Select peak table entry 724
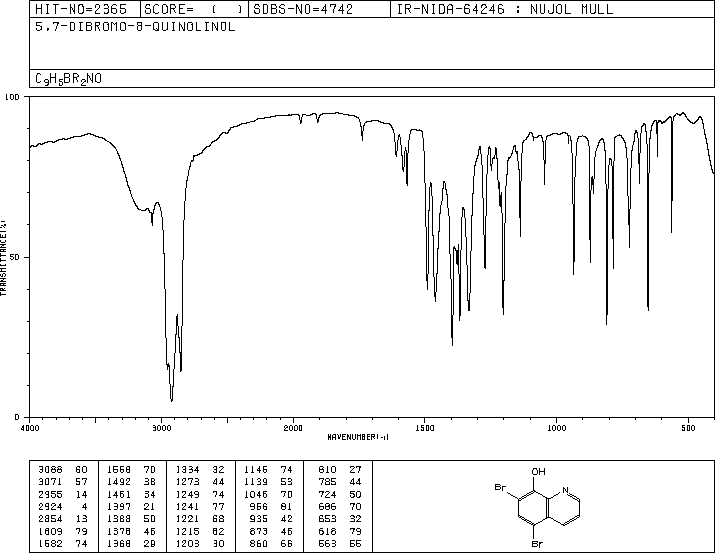Image resolution: width=715 pixels, height=553 pixels. pos(340,494)
